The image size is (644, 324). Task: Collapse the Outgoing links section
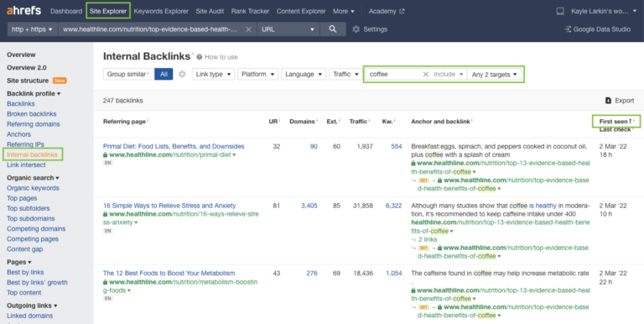pos(32,306)
